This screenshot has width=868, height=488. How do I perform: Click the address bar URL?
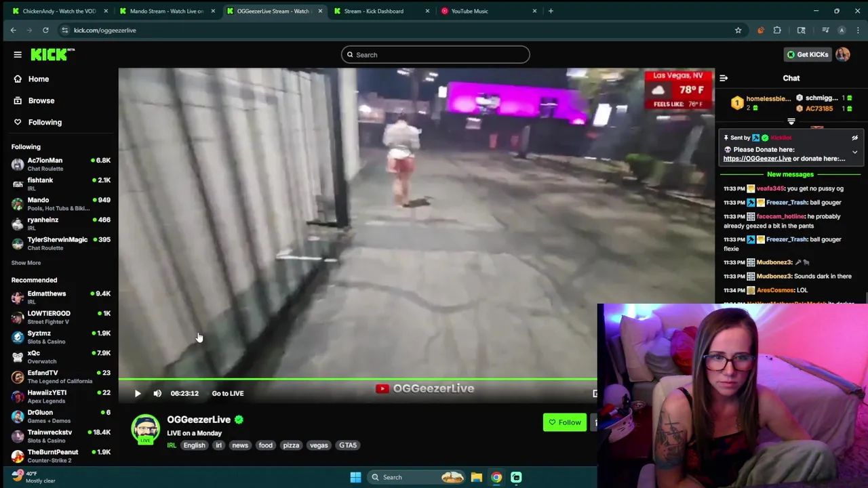[x=105, y=30]
